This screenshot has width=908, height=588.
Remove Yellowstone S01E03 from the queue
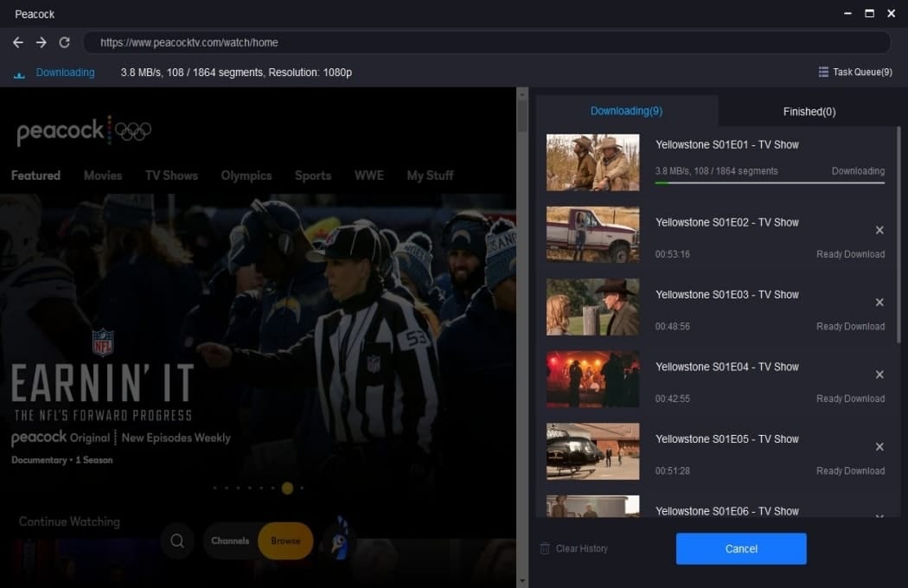(879, 303)
